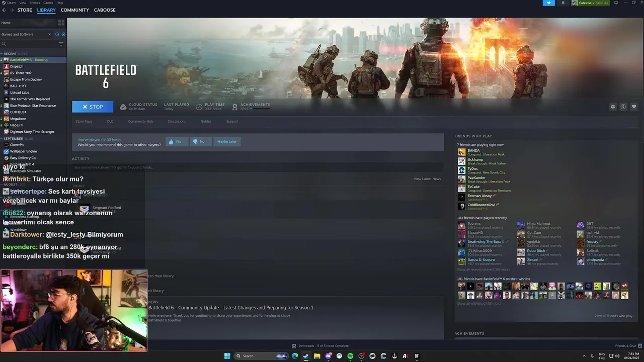The image size is (644, 362).
Task: Open the Guides link
Action: click(x=206, y=121)
